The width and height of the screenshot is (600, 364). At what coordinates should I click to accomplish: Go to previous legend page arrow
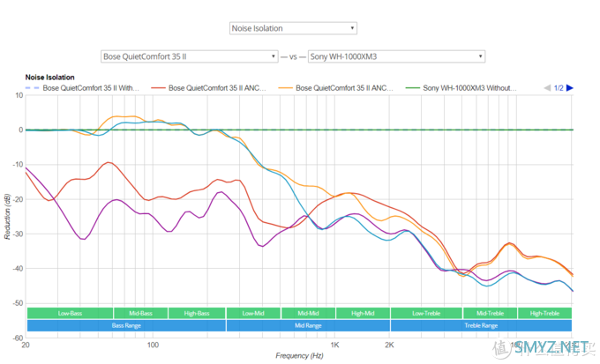tap(547, 88)
